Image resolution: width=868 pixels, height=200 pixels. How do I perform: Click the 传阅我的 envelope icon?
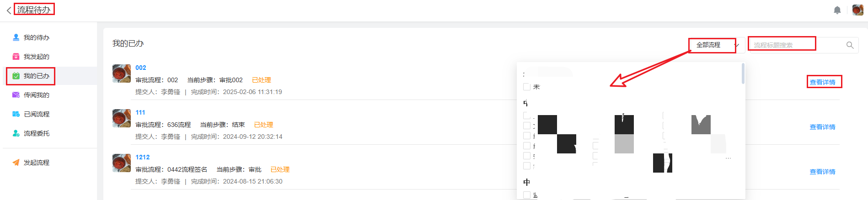(16, 95)
